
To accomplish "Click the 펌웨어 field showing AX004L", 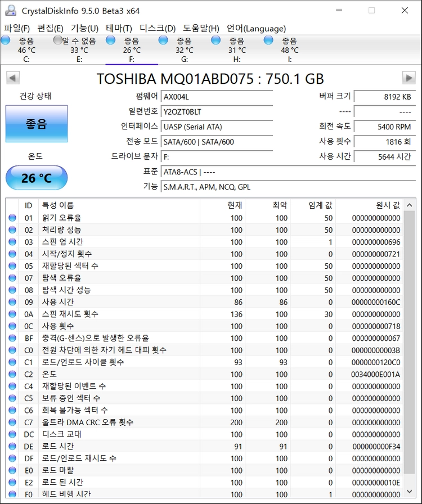I will click(x=217, y=97).
